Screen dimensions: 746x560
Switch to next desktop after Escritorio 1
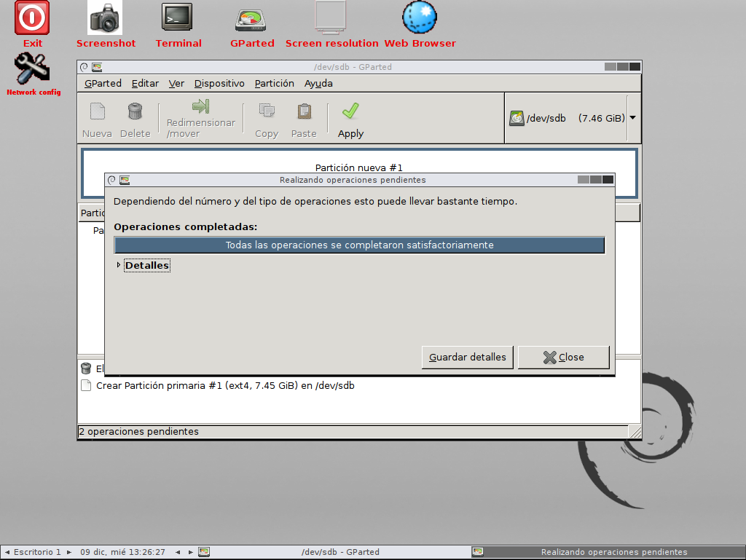tap(69, 552)
